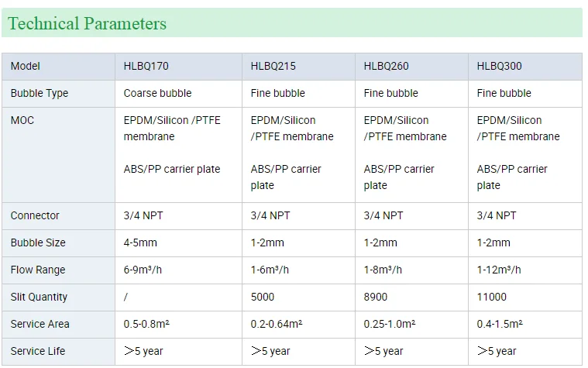Select the 8900 slit quantity cell

click(x=376, y=297)
